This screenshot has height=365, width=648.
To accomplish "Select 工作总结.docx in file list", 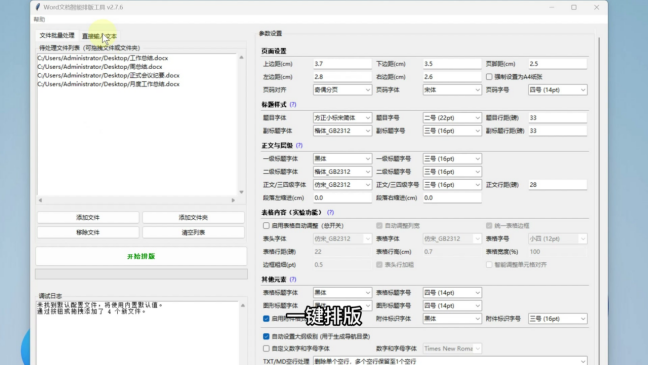I will point(103,58).
